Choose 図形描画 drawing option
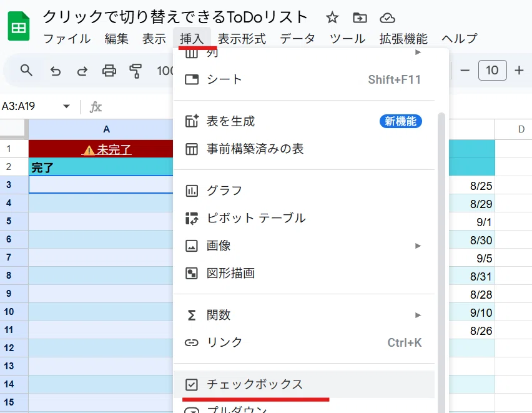The image size is (532, 413). tap(303, 273)
